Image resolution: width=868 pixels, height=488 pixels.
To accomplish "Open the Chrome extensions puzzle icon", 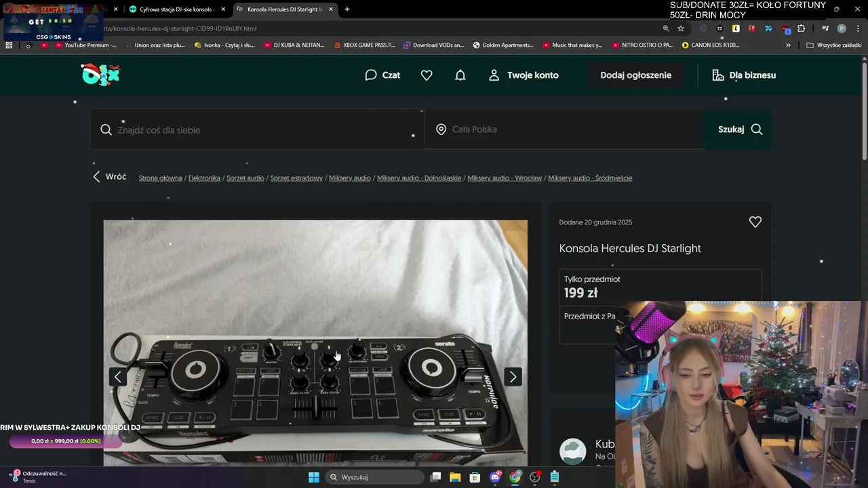I will [x=802, y=28].
